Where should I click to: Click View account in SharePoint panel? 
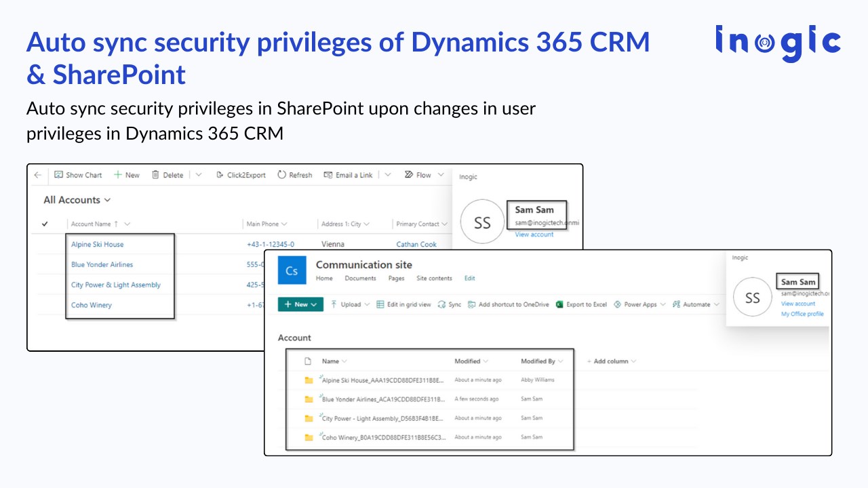click(798, 304)
